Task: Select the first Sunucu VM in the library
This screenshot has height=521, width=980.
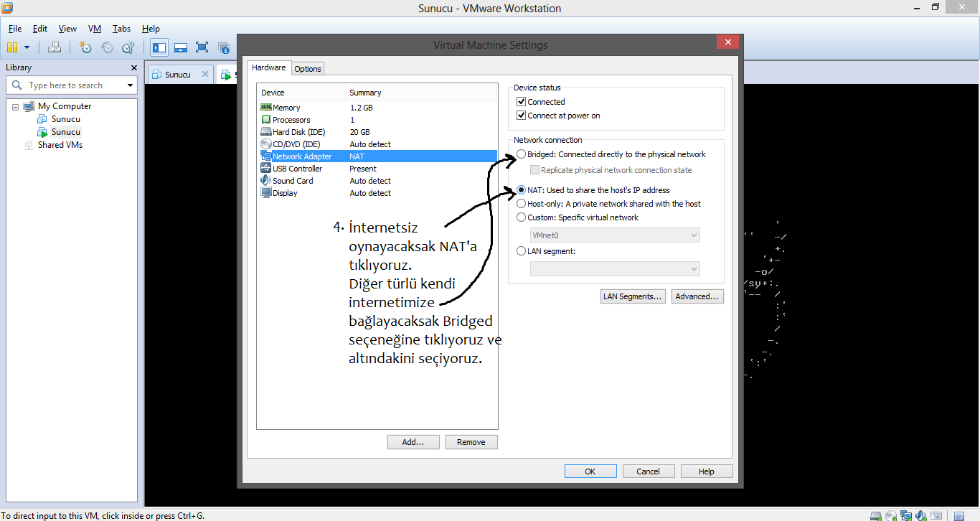Action: coord(65,119)
